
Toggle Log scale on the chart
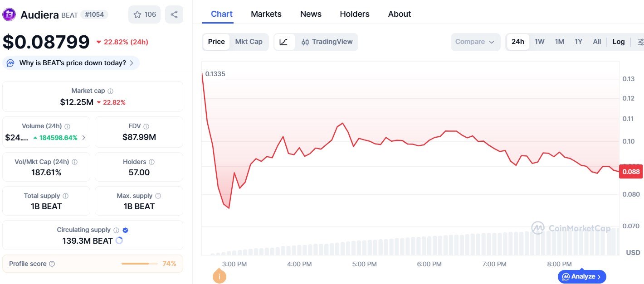pos(618,42)
